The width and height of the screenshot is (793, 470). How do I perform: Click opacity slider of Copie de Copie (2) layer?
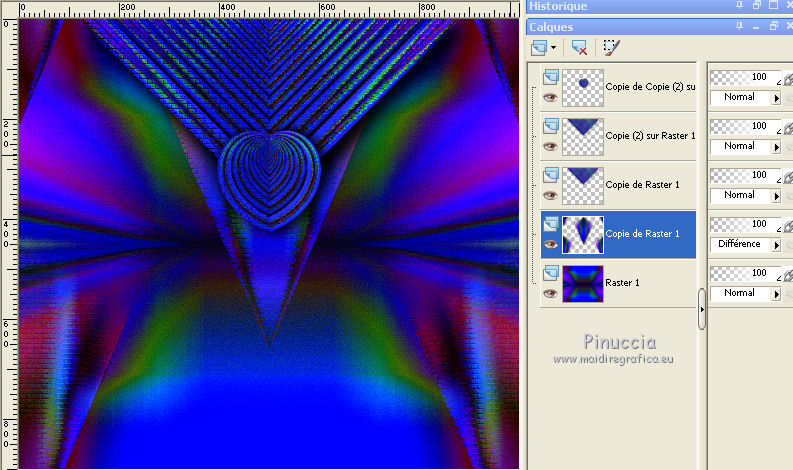pos(745,77)
